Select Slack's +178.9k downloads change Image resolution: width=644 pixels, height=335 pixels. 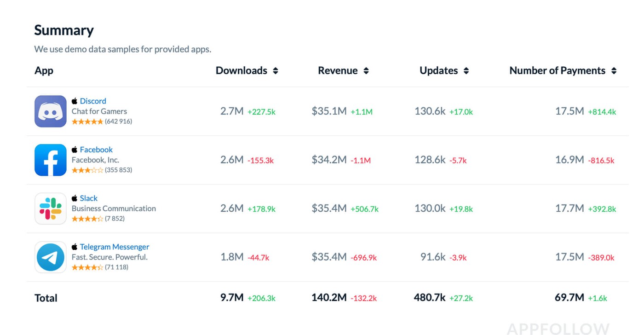261,209
